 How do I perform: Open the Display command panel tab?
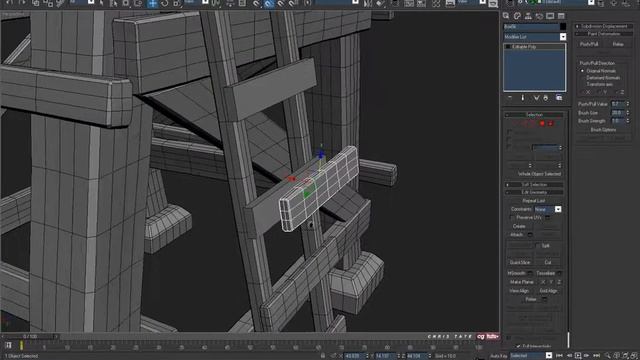coord(550,16)
